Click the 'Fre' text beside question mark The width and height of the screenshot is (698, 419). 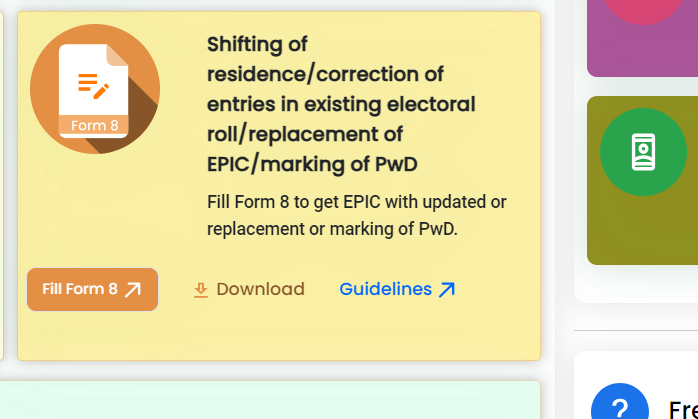[682, 409]
